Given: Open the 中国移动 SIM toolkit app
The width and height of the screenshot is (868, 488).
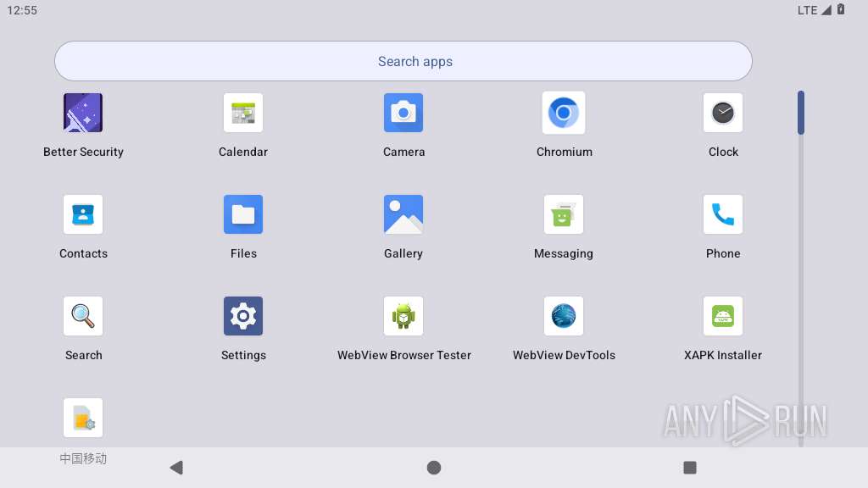Looking at the screenshot, I should point(83,418).
